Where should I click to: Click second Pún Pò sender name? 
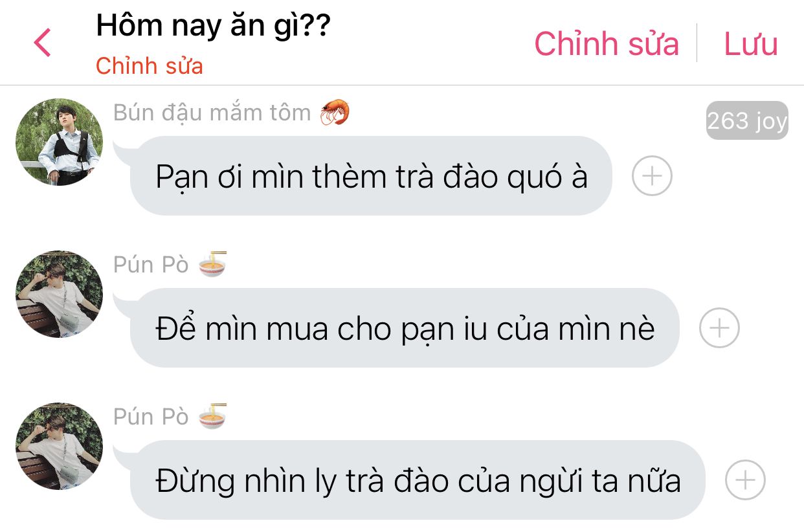pyautogui.click(x=151, y=416)
